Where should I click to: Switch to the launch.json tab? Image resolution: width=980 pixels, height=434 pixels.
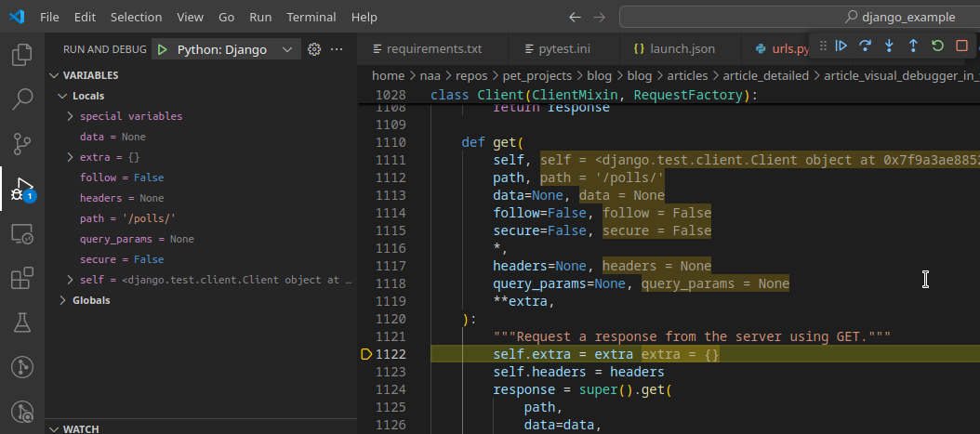(x=674, y=48)
